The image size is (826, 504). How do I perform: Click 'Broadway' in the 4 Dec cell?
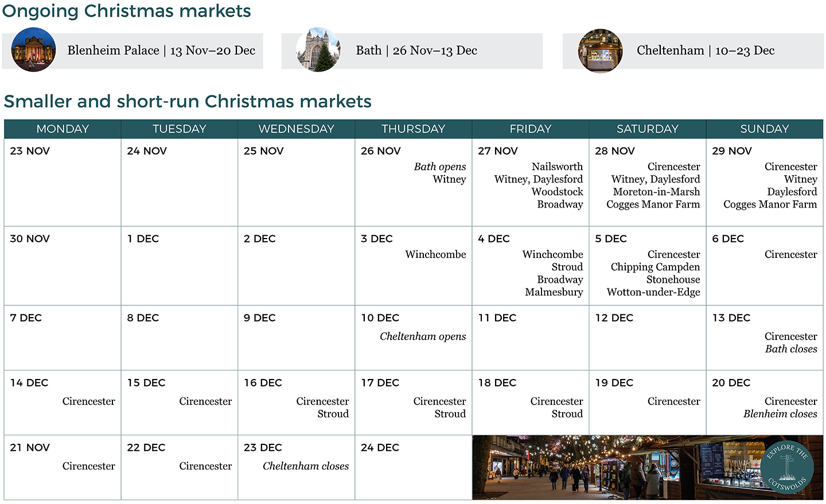pos(560,280)
